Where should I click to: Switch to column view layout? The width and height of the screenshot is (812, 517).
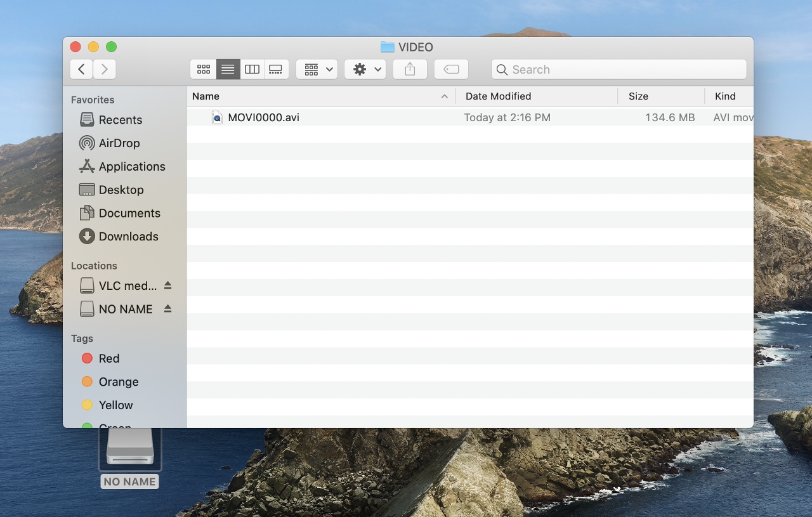pyautogui.click(x=252, y=70)
